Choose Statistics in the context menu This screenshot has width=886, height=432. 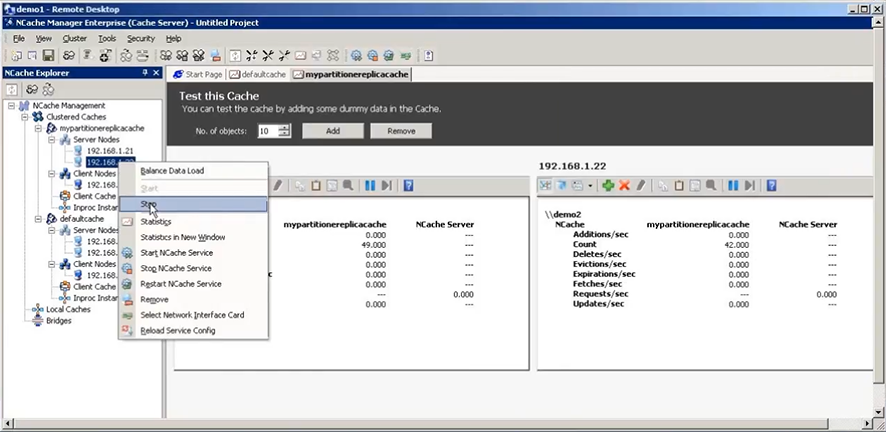click(193, 222)
